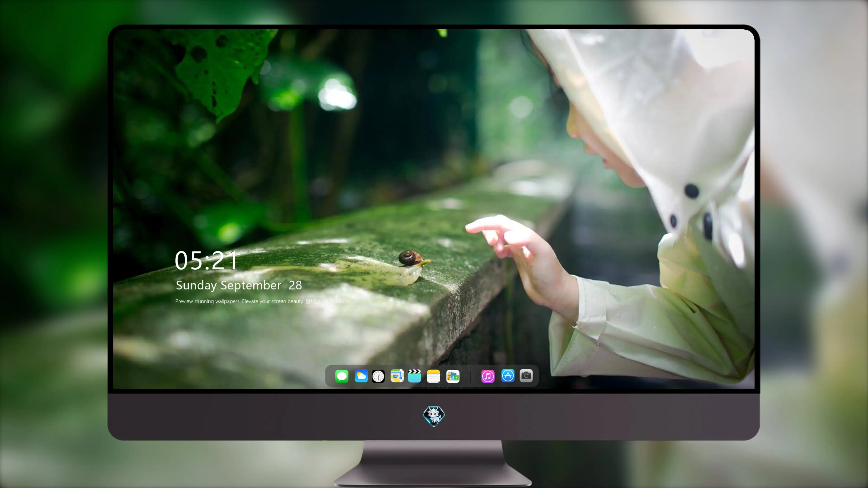Open the blue App Store icon

(x=508, y=375)
